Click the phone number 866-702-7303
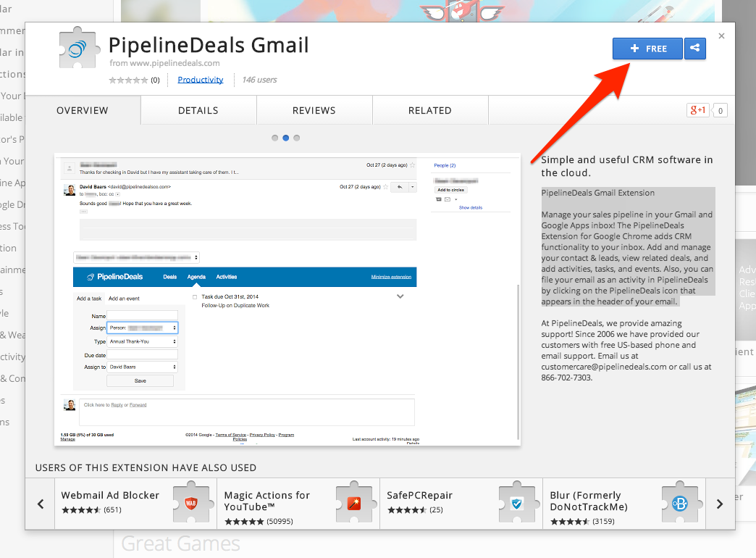This screenshot has height=558, width=756. [566, 378]
